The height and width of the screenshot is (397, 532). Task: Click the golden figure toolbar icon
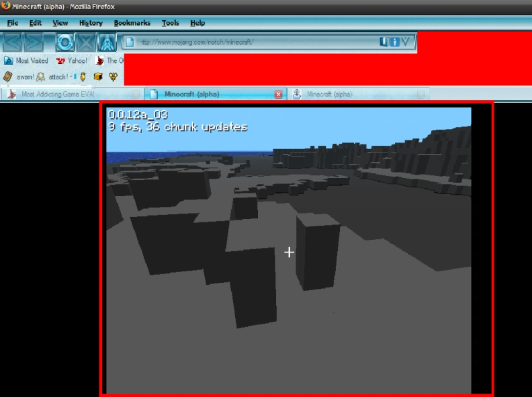point(83,77)
